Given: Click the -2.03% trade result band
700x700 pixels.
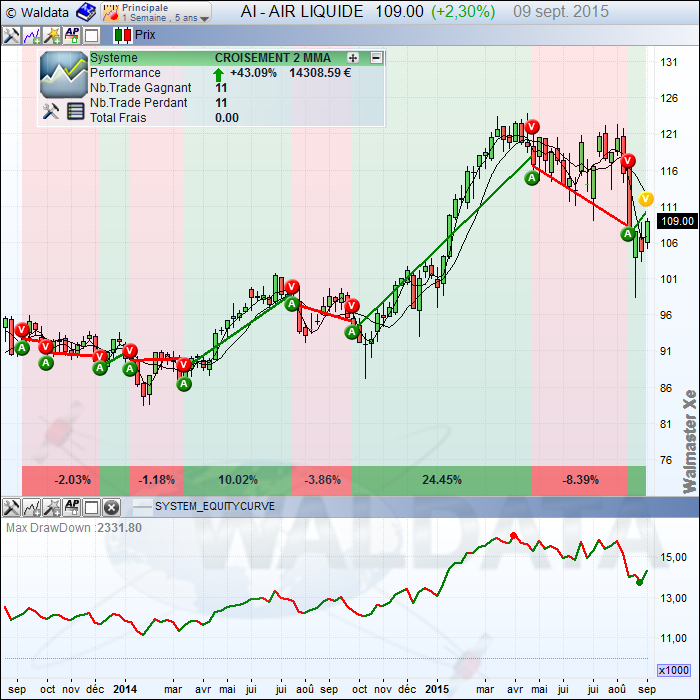Looking at the screenshot, I should 61,480.
